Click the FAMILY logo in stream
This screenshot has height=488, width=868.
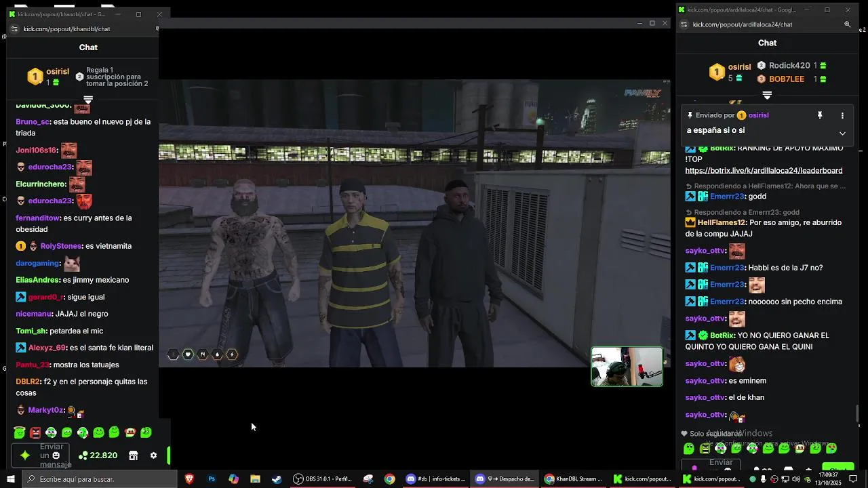point(642,94)
